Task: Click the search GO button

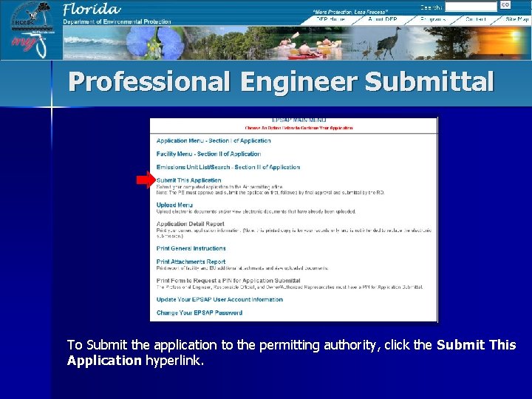Action: pos(505,5)
